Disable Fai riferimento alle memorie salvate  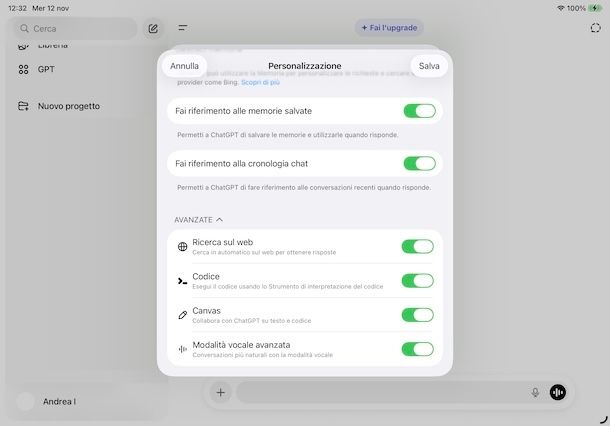[x=419, y=111]
